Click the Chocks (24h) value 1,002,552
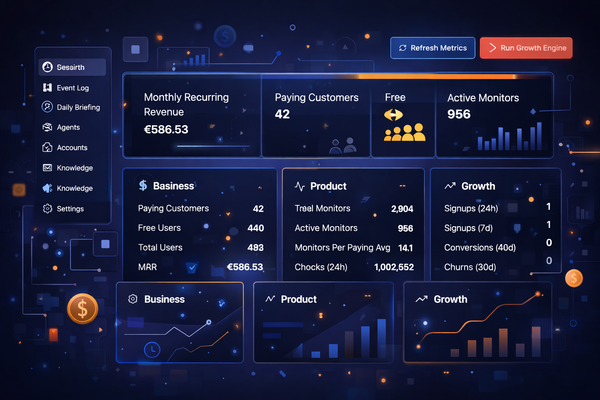This screenshot has width=600, height=400. [394, 267]
